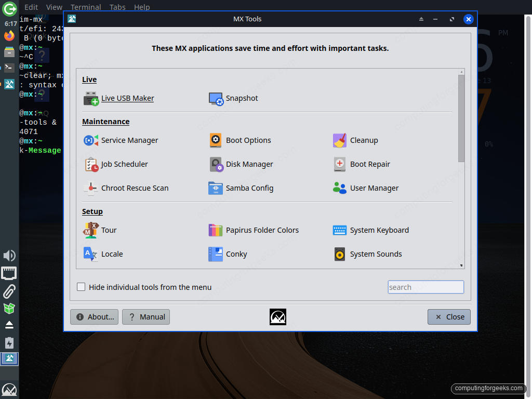Open the terminal View menu

coord(54,7)
